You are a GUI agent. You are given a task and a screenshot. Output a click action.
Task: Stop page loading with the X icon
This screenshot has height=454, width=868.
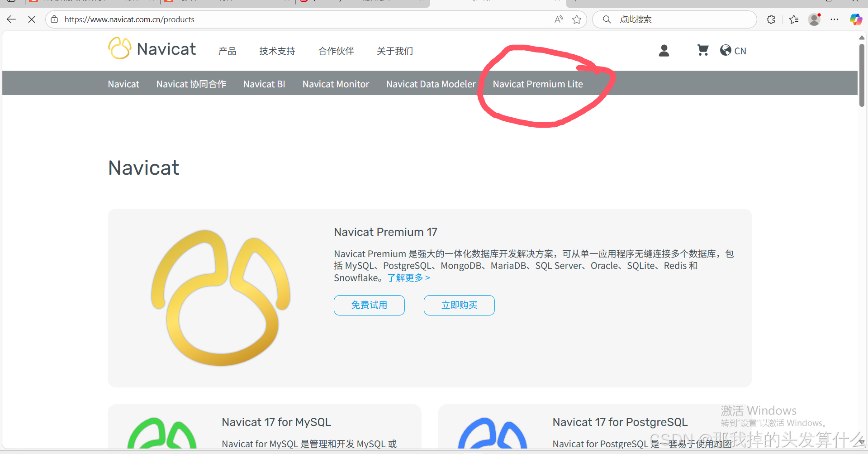pos(32,19)
